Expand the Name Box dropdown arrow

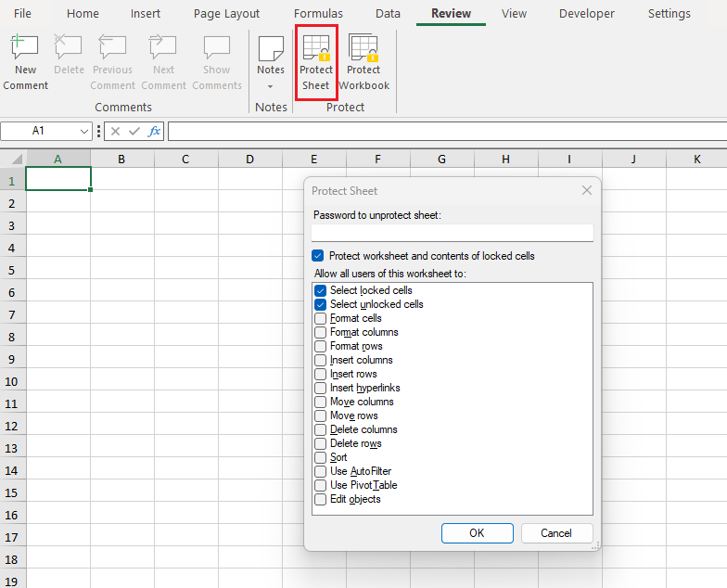(83, 132)
